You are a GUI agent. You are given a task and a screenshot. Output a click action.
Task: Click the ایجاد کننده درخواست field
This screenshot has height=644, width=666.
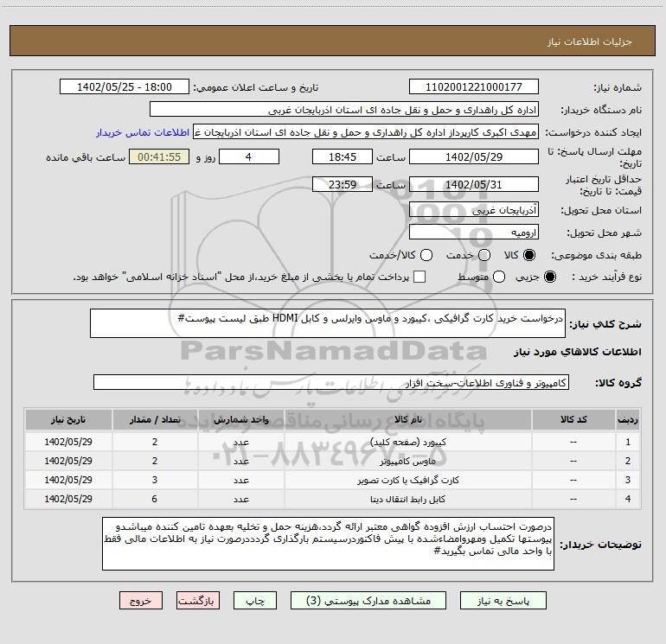(x=366, y=132)
